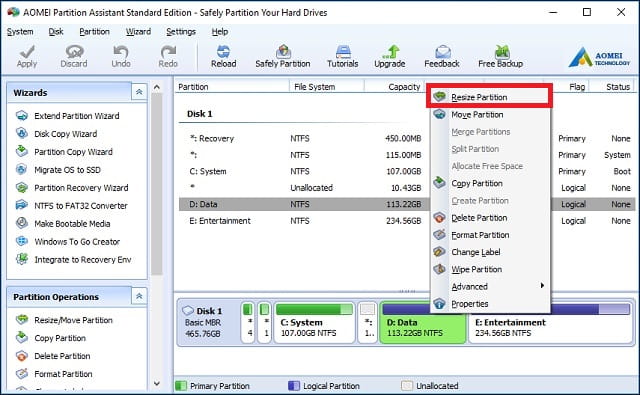
Task: Select the C: System partition block
Action: pyautogui.click(x=313, y=323)
